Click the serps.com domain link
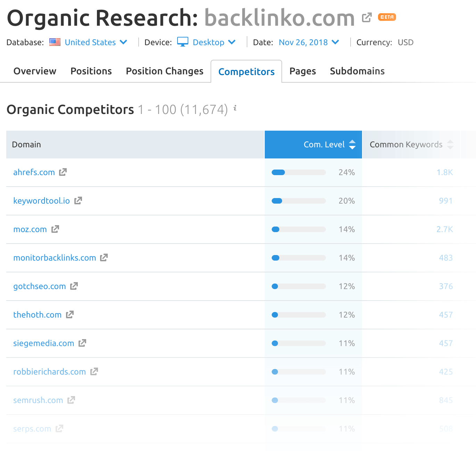Screen dimensions: 476x451 click(32, 428)
